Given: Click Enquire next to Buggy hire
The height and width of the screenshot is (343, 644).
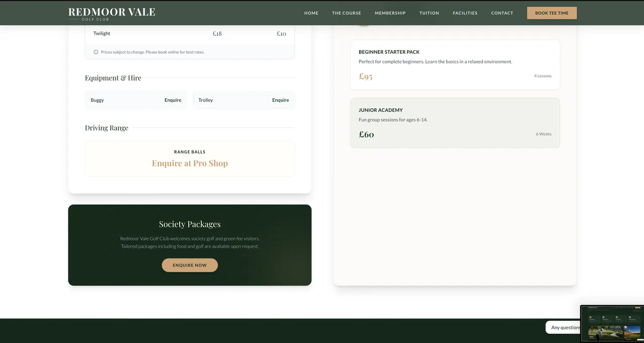Looking at the screenshot, I should coord(173,100).
